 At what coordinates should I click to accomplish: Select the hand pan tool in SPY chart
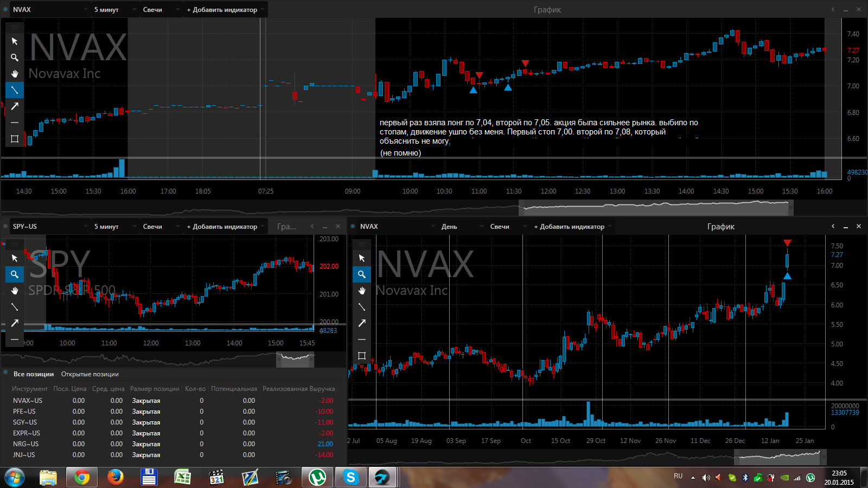pos(15,291)
